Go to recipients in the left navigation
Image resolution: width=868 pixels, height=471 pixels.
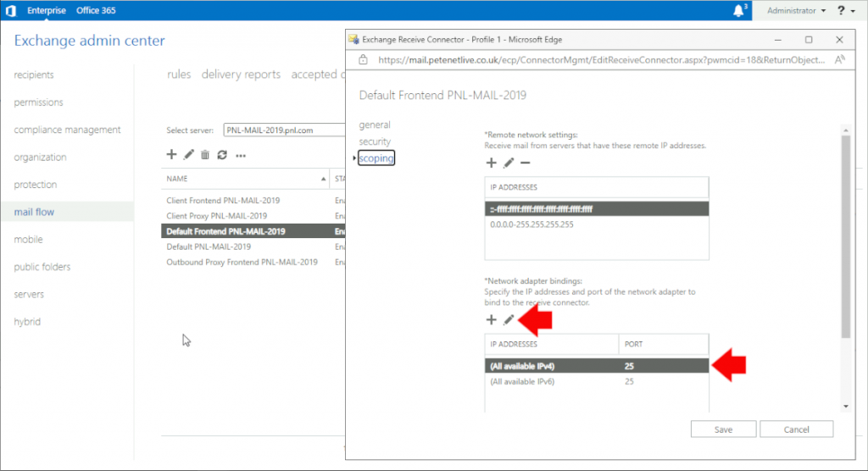pos(34,75)
